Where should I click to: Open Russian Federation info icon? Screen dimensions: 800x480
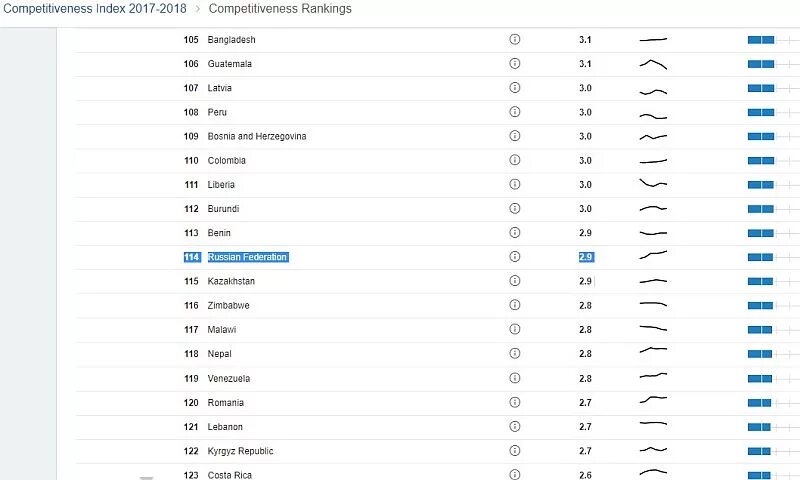(515, 257)
